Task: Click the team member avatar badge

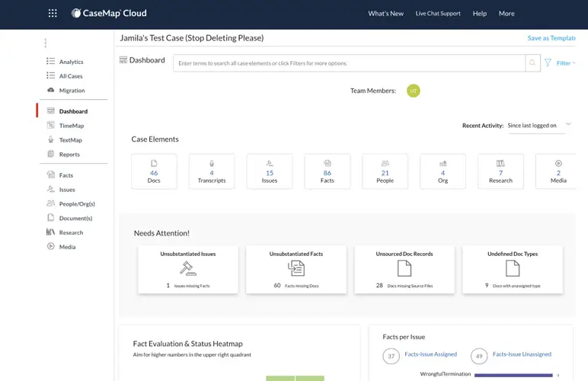Action: coord(414,91)
